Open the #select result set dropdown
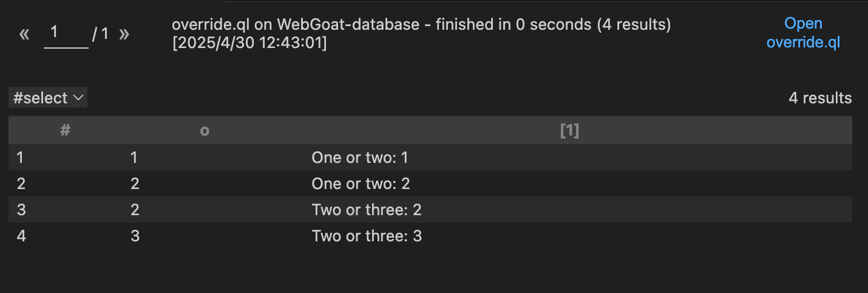This screenshot has height=293, width=868. (x=48, y=98)
